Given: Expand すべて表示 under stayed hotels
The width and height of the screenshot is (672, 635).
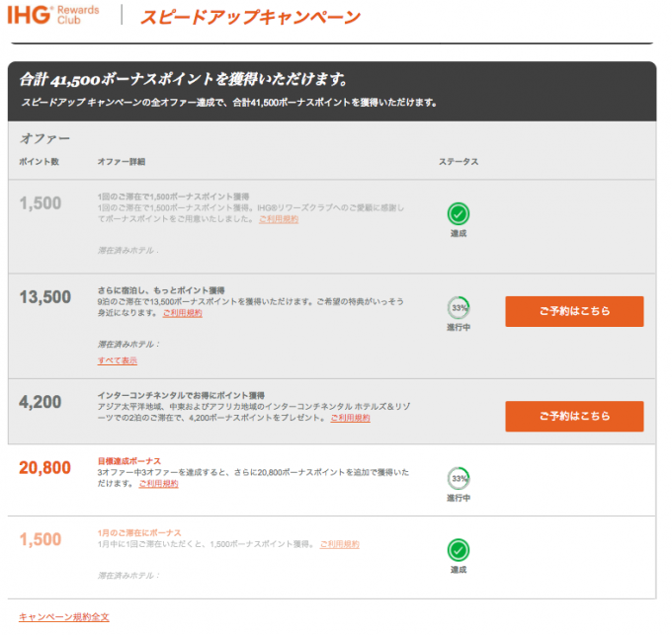Looking at the screenshot, I should pyautogui.click(x=118, y=360).
